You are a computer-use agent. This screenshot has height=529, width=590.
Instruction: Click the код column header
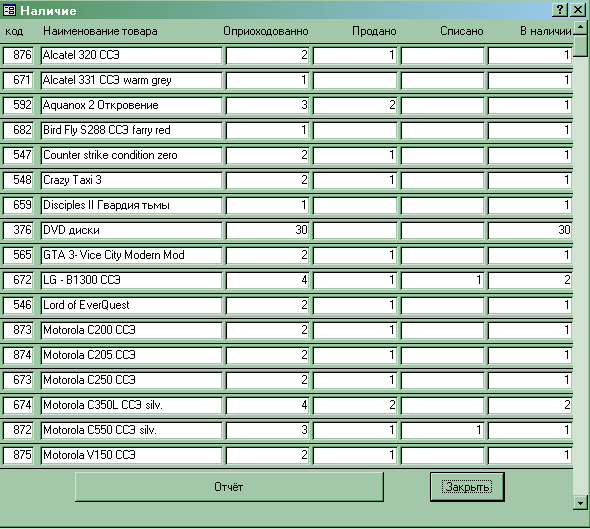click(x=14, y=31)
